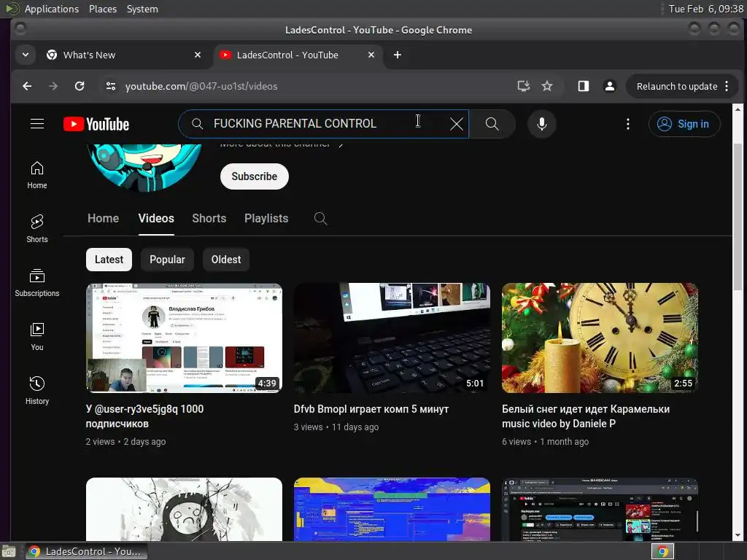The height and width of the screenshot is (560, 747).
Task: Click the Sign in button
Action: pyautogui.click(x=684, y=124)
